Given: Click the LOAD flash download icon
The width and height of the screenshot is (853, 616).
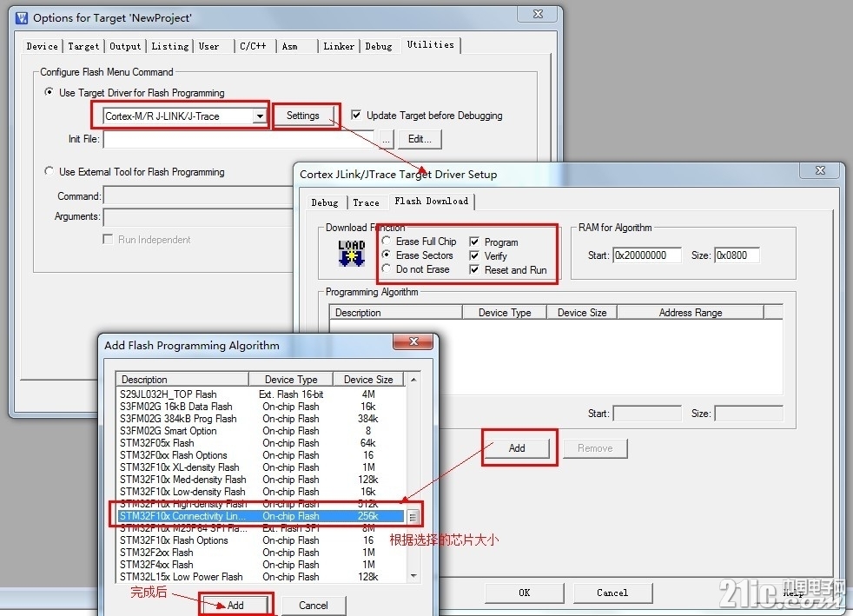Looking at the screenshot, I should (x=352, y=253).
